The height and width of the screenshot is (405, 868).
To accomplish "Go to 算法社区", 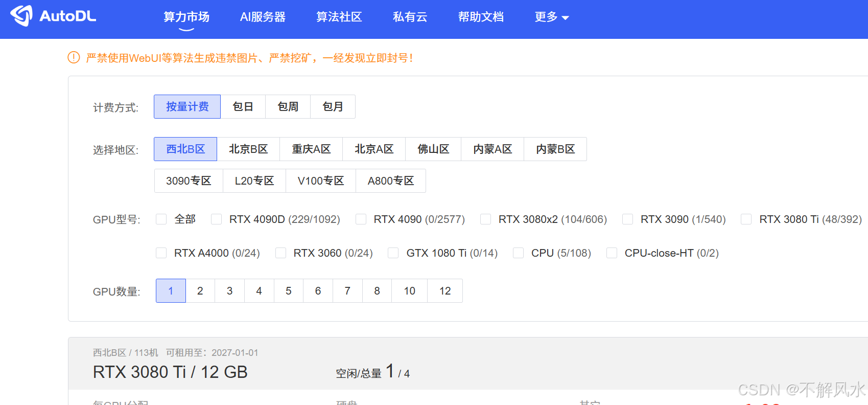I will point(339,17).
